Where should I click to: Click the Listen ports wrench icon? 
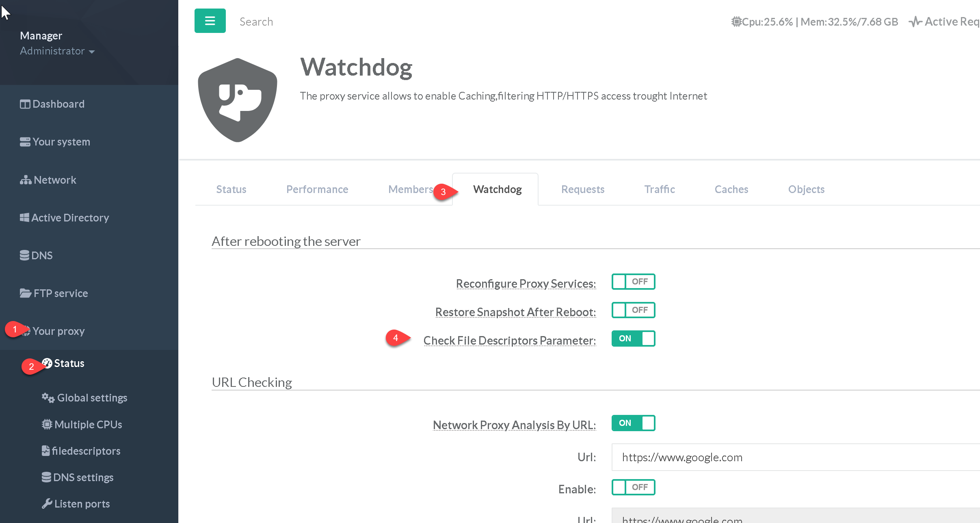click(47, 504)
